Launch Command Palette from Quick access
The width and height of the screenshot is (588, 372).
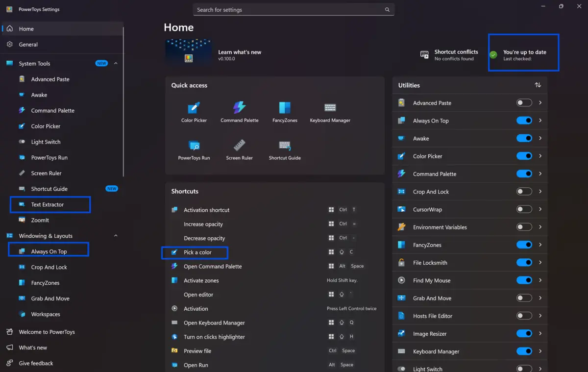tap(239, 112)
